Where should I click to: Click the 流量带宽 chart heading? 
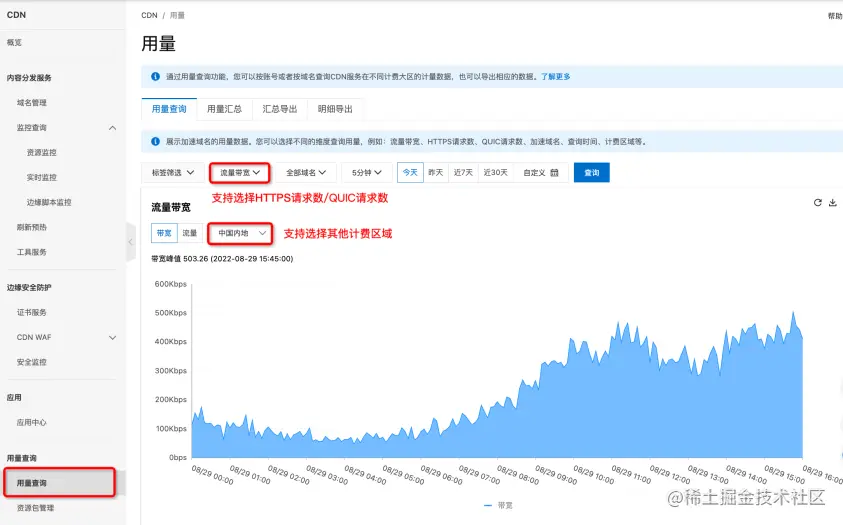(x=171, y=207)
